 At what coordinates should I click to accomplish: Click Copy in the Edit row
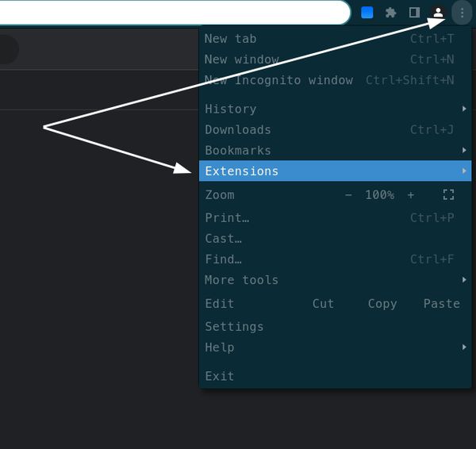point(382,303)
